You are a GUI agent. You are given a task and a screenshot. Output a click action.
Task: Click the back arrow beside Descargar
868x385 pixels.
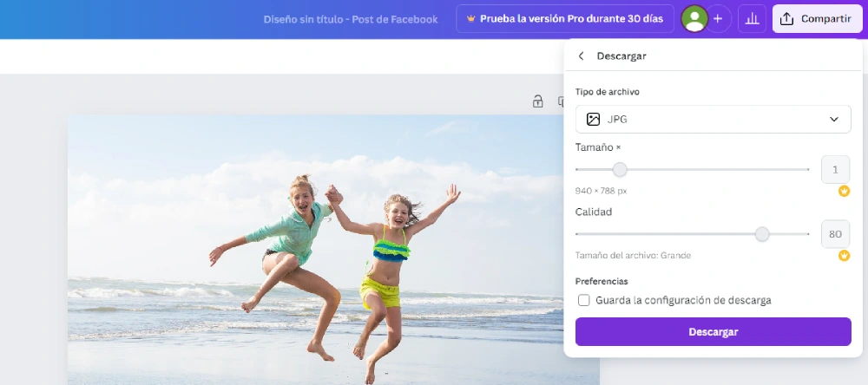tap(581, 55)
